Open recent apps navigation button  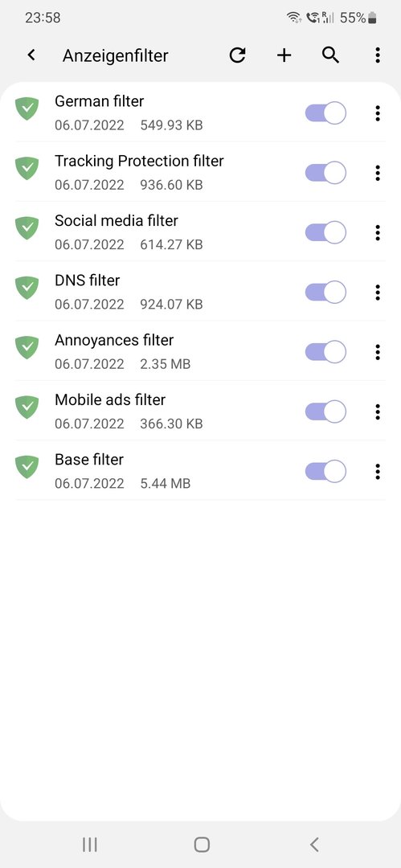[90, 844]
